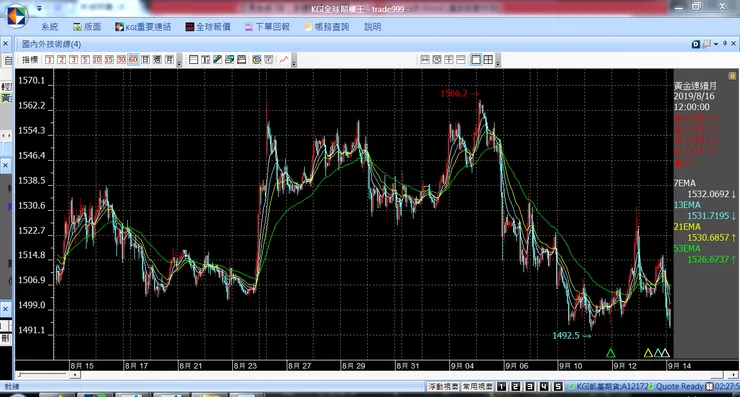740x397 pixels.
Task: Click the four-pane grid layout icon
Action: (x=488, y=59)
